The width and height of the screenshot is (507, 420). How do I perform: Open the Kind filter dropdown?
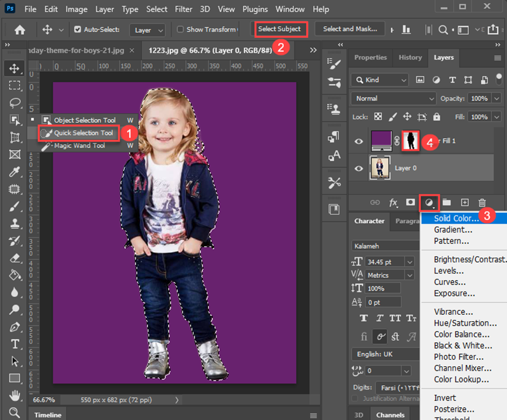[380, 80]
